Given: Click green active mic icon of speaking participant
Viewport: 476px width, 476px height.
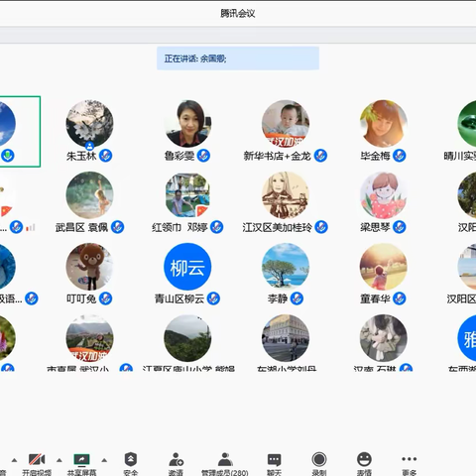Looking at the screenshot, I should (x=8, y=156).
